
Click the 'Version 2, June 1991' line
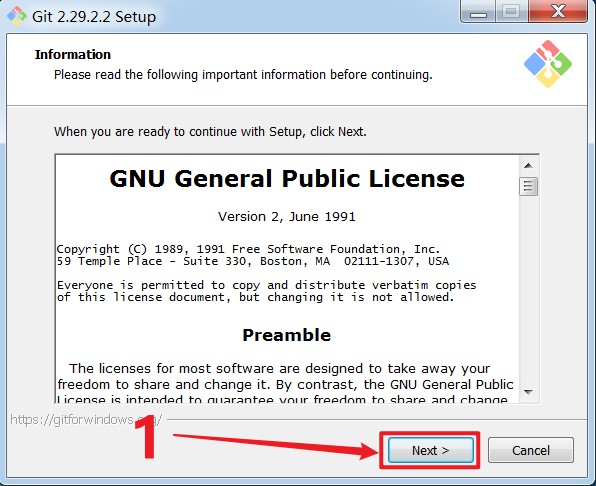pyautogui.click(x=287, y=217)
